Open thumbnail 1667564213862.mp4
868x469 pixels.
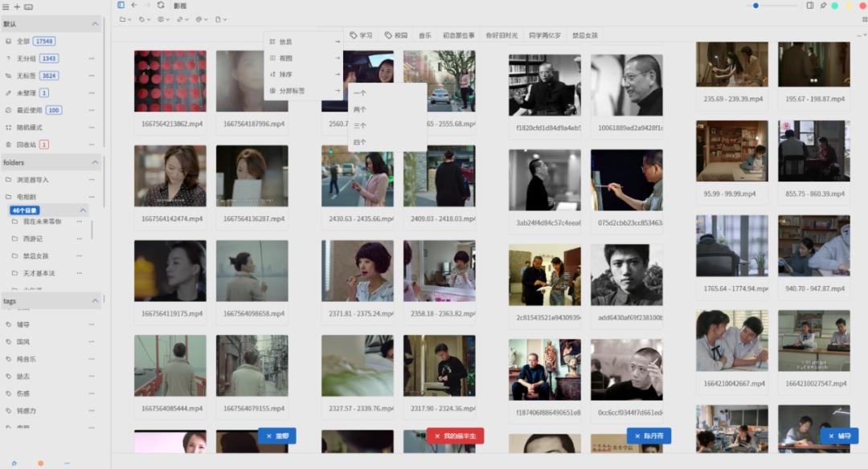[170, 81]
